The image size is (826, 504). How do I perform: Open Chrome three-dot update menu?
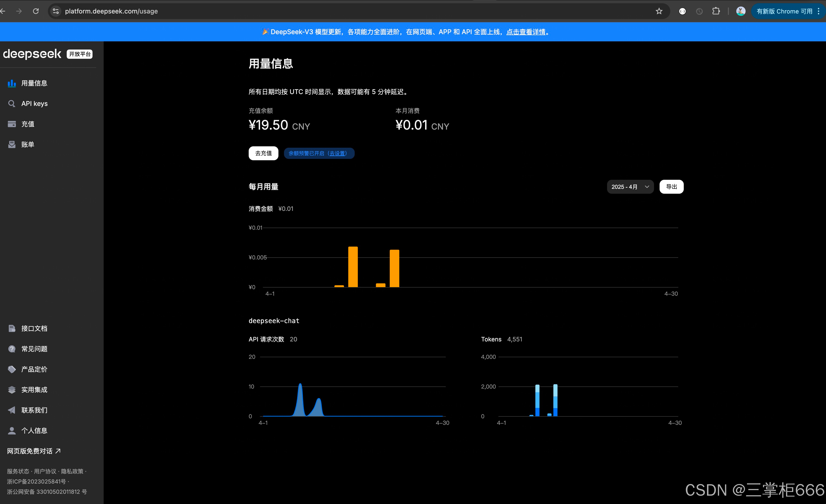(819, 11)
